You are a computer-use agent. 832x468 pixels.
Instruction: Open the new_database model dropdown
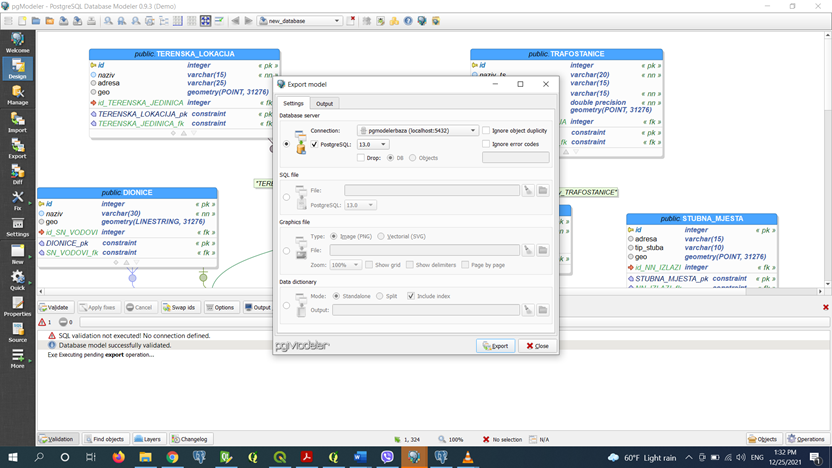[300, 21]
